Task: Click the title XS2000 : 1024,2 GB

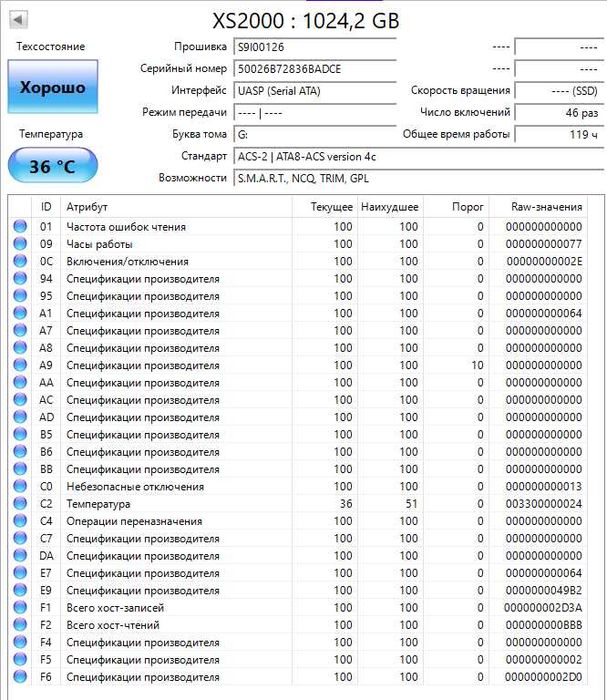Action: pyautogui.click(x=306, y=21)
